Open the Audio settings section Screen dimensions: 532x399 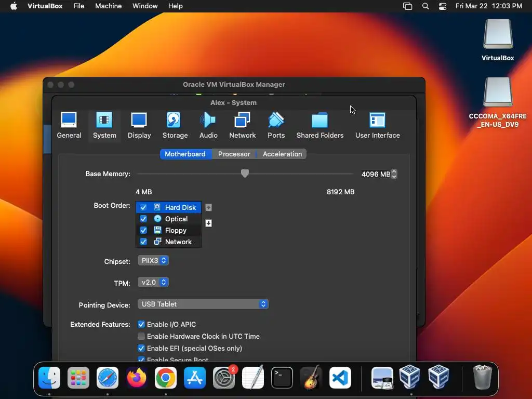click(x=208, y=126)
